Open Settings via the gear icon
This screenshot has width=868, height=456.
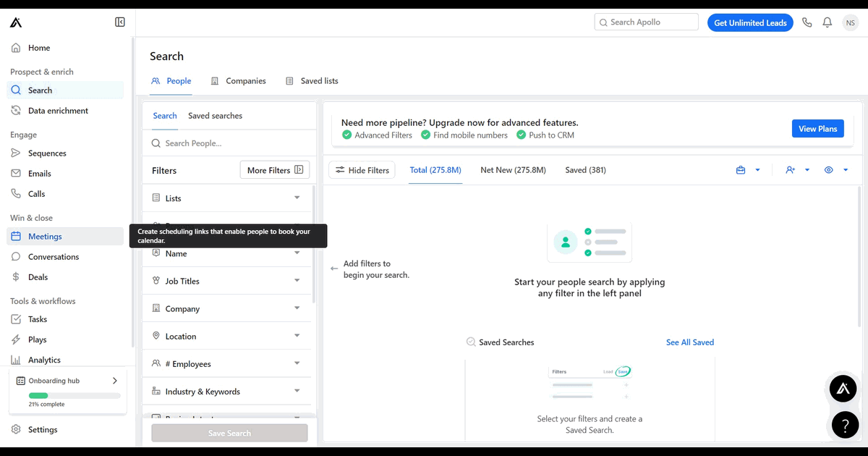coord(16,429)
